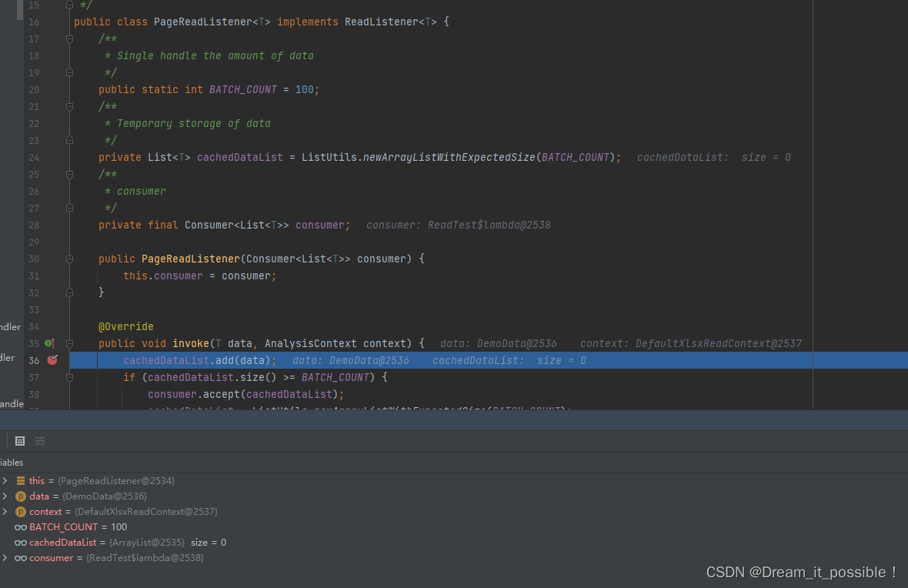Click the field icon beside cachedDataList
The width and height of the screenshot is (908, 588).
21,542
